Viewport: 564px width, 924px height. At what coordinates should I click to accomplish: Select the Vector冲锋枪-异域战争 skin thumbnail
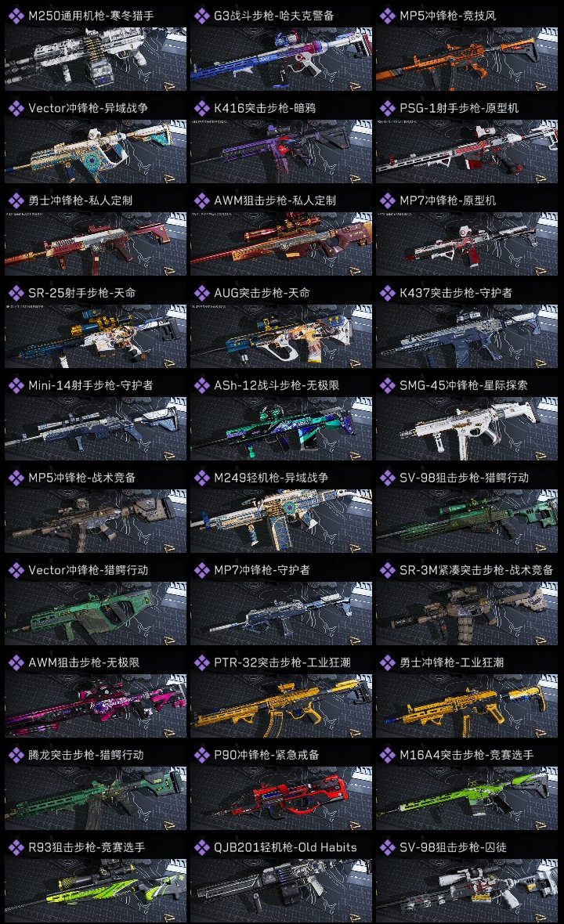[x=96, y=151]
